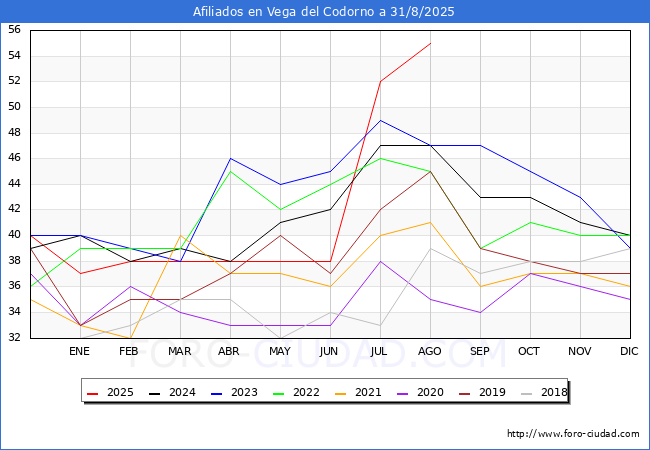Screen dimensions: 650x450
Task: Click the blue 2023 data point at ABR
Action: point(230,158)
